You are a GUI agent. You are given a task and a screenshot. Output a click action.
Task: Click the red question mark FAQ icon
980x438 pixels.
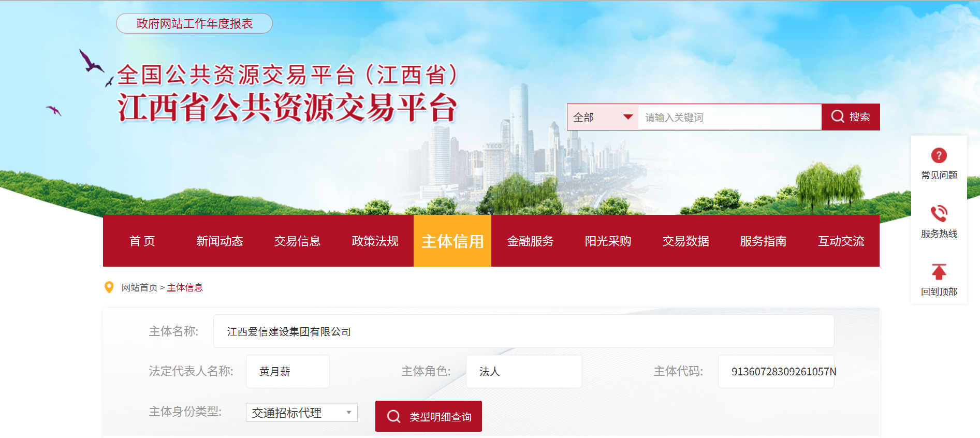[x=939, y=155]
